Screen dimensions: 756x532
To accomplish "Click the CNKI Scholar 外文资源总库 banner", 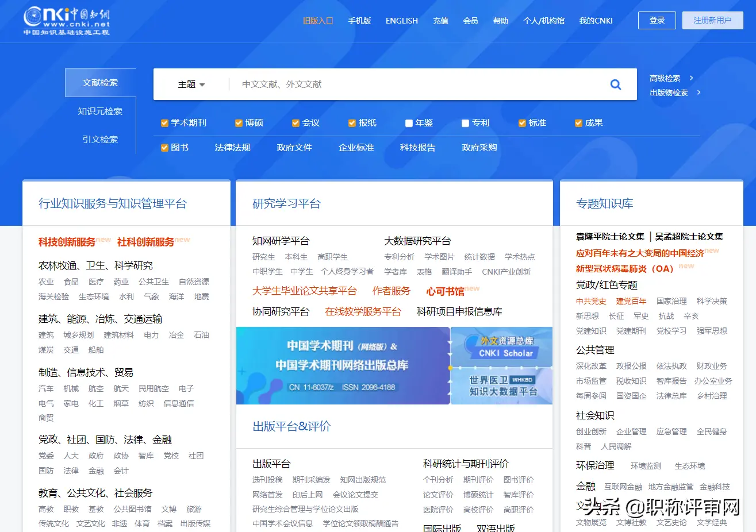I will (502, 346).
